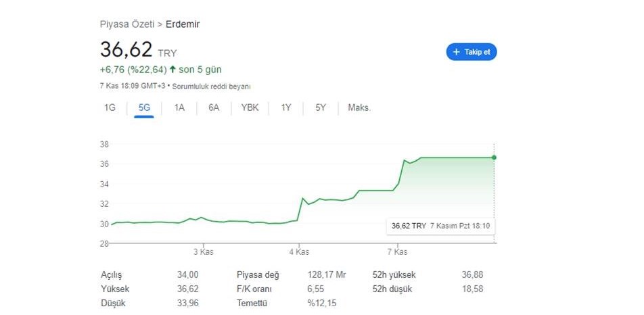
Task: Select the 5G time range tab
Action: point(144,108)
